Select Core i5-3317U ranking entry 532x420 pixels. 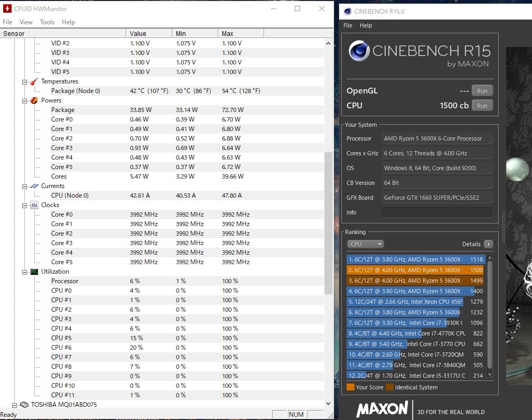tap(416, 376)
